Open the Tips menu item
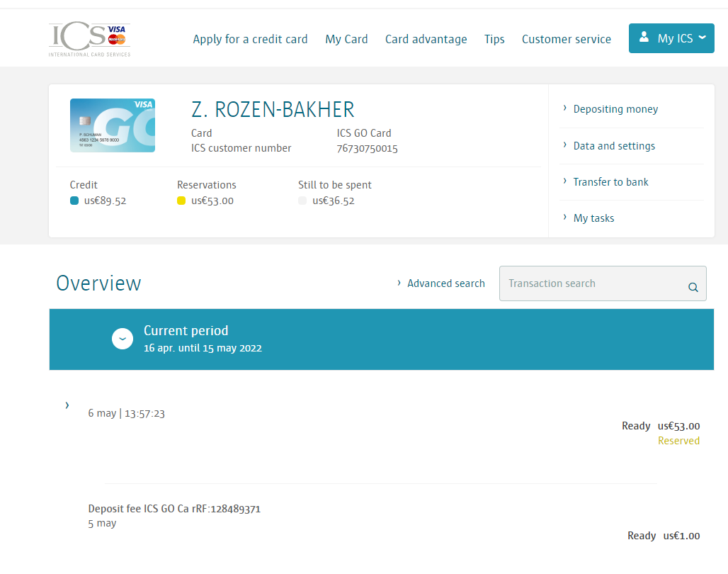Viewport: 728px width, 574px height. click(494, 39)
